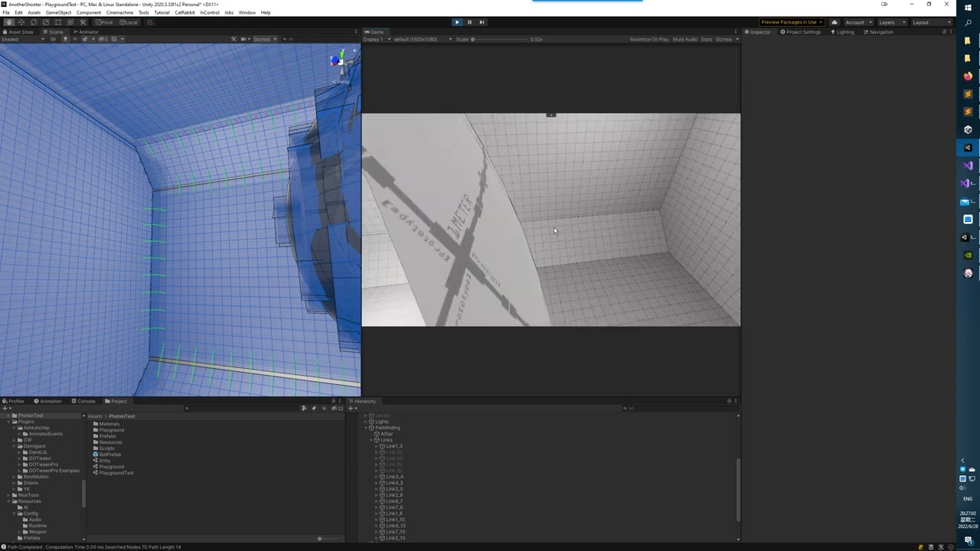Toggle Mute Audio in Game view
This screenshot has width=980, height=551.
tap(685, 39)
